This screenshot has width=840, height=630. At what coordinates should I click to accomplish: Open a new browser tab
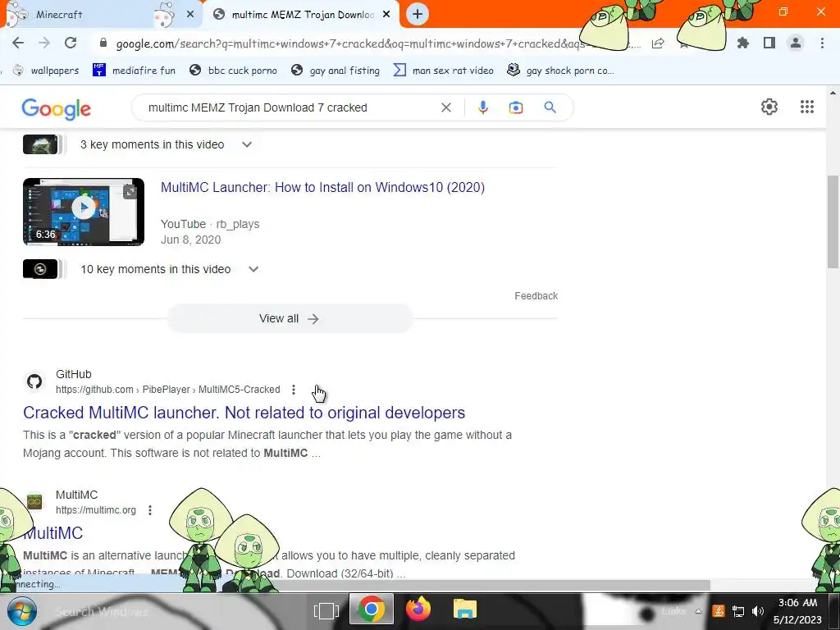click(x=418, y=15)
